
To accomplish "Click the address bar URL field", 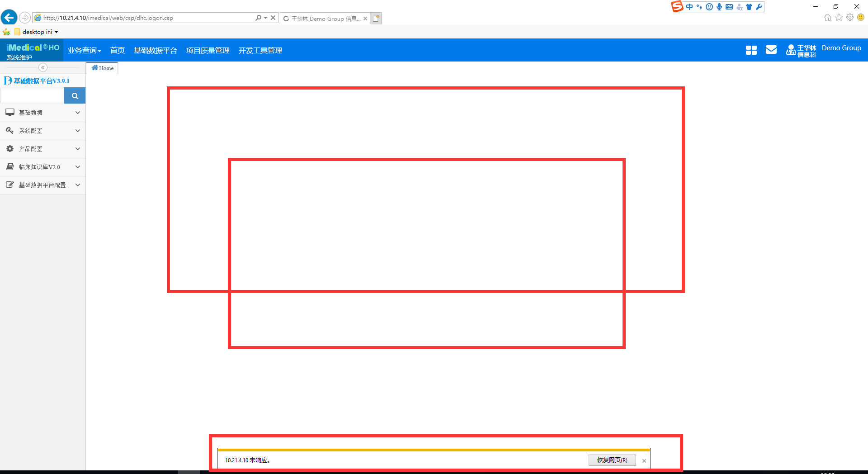I will (x=145, y=18).
